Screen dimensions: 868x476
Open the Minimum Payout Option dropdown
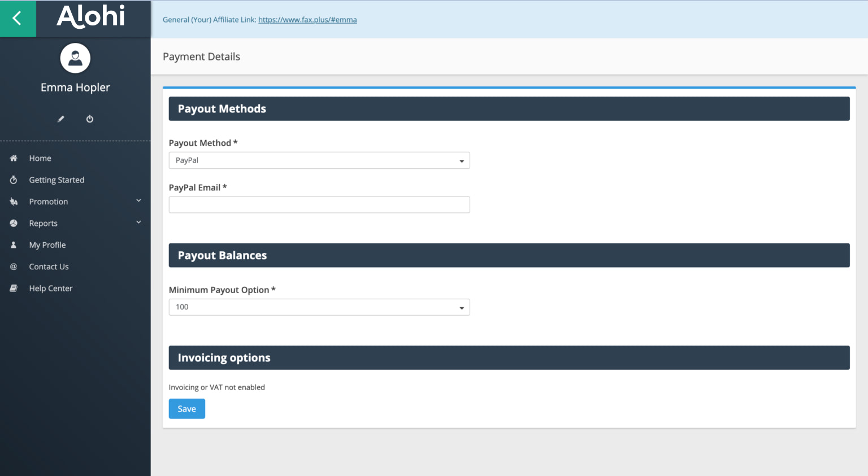click(x=319, y=307)
